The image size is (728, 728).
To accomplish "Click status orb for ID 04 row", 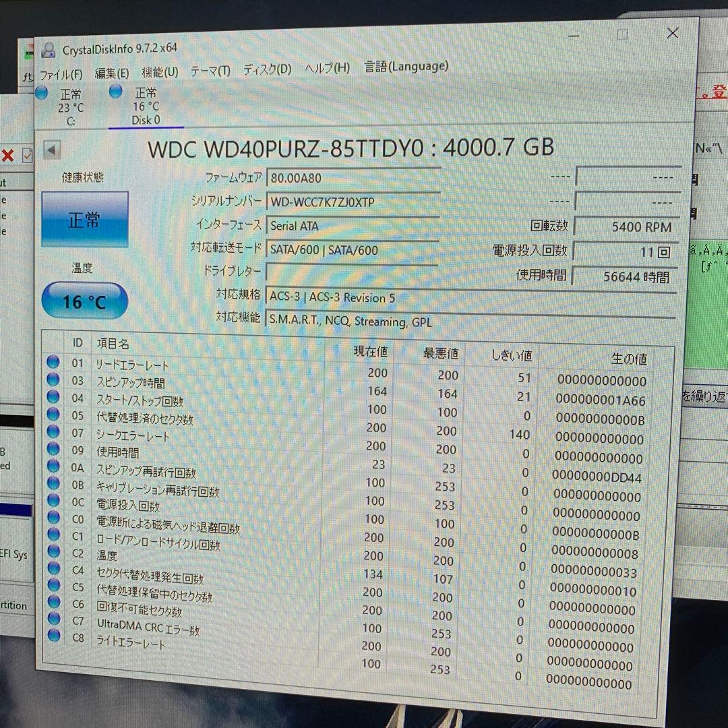I will click(53, 397).
